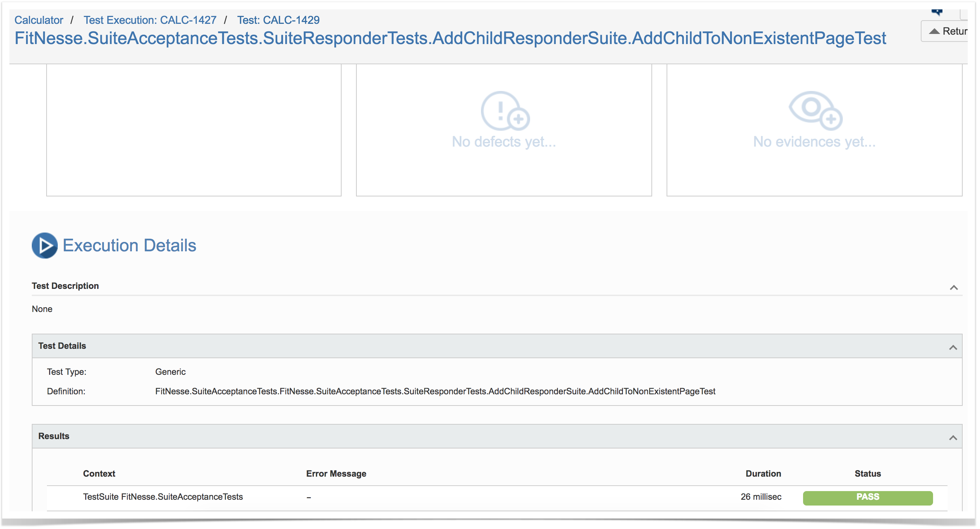Open Test Execution: CALC-1427 breadcrumb link
The height and width of the screenshot is (529, 980).
[x=150, y=20]
